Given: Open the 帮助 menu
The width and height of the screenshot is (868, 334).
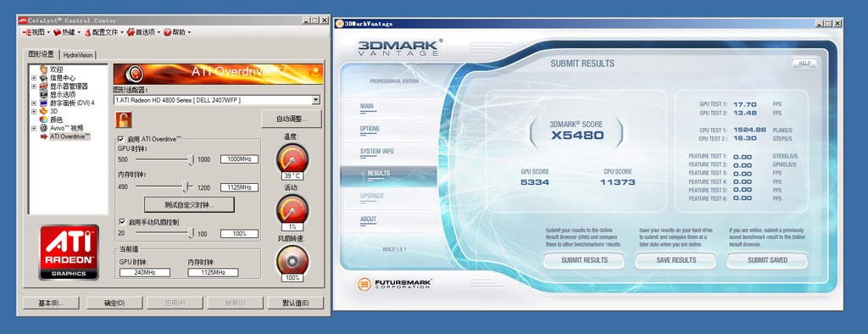Looking at the screenshot, I should [x=177, y=32].
